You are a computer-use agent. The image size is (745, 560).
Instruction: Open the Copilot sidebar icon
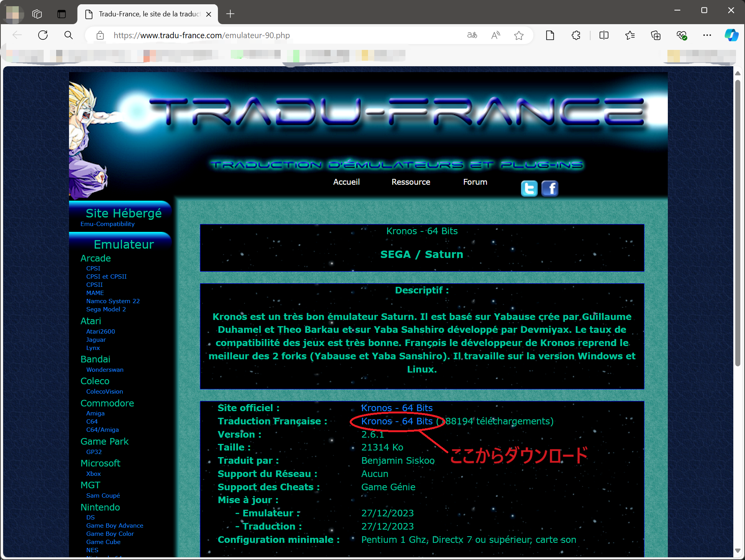click(x=731, y=35)
